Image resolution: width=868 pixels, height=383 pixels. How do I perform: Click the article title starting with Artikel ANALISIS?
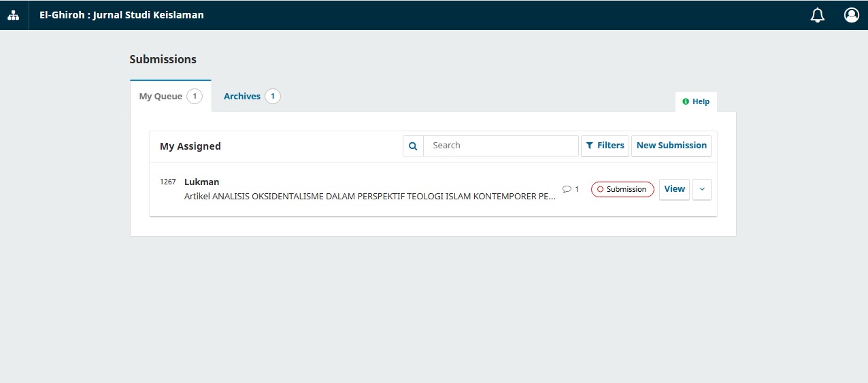[x=369, y=197]
